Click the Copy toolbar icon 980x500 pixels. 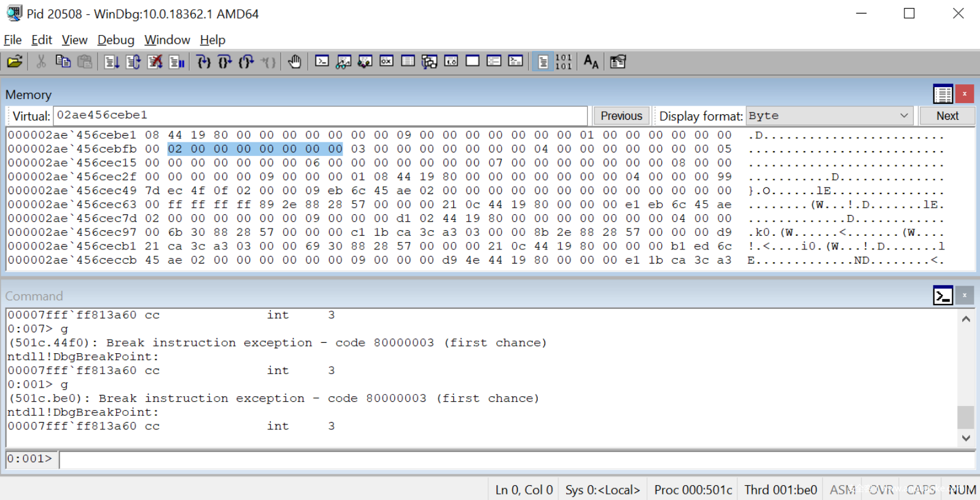63,61
